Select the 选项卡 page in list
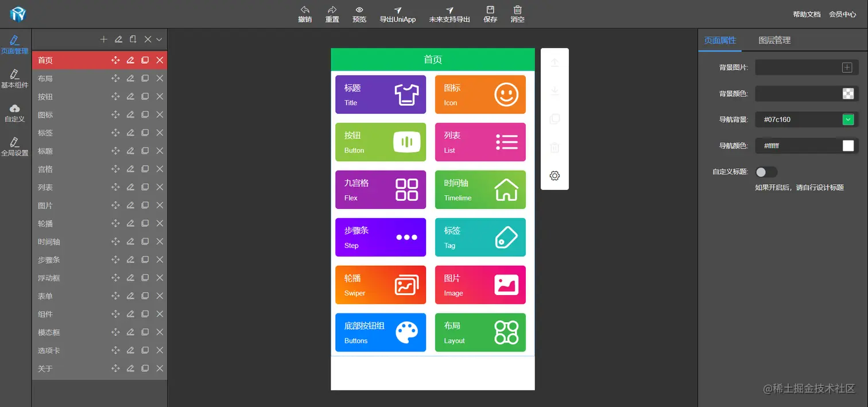 tap(99, 350)
